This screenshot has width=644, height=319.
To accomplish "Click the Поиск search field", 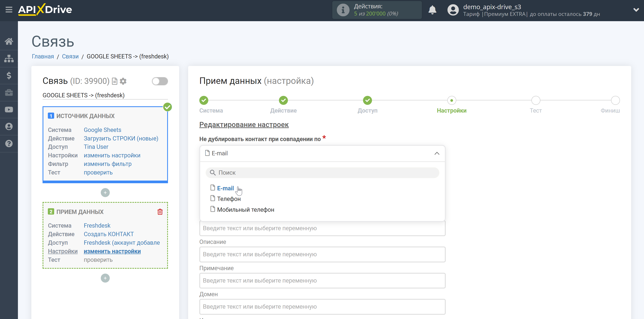I will click(322, 172).
